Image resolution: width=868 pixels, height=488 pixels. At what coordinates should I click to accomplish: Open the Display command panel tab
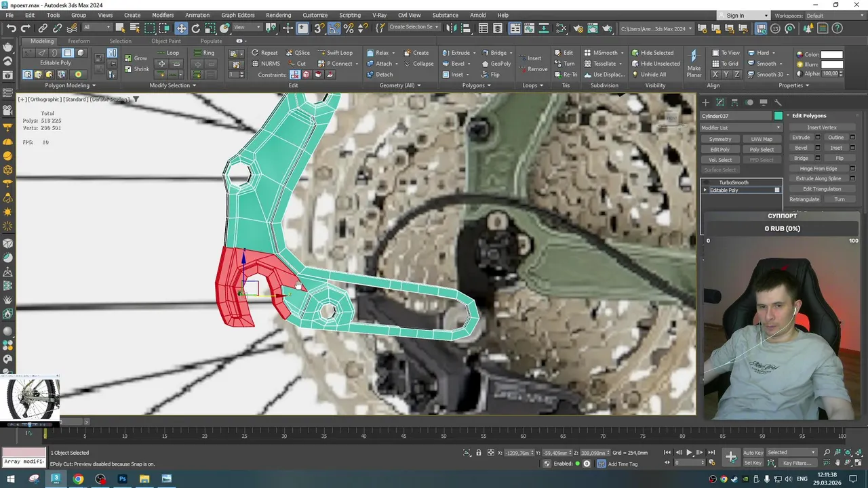[x=764, y=102]
